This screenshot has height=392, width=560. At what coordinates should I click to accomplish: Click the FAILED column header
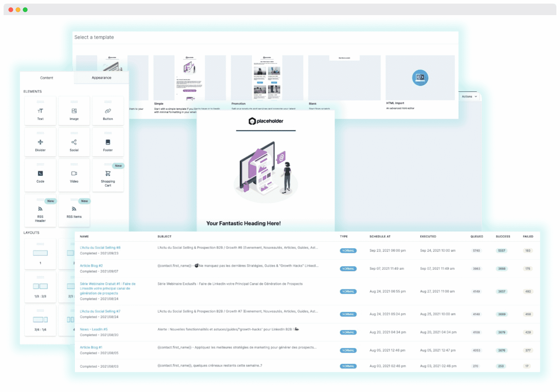tap(528, 236)
